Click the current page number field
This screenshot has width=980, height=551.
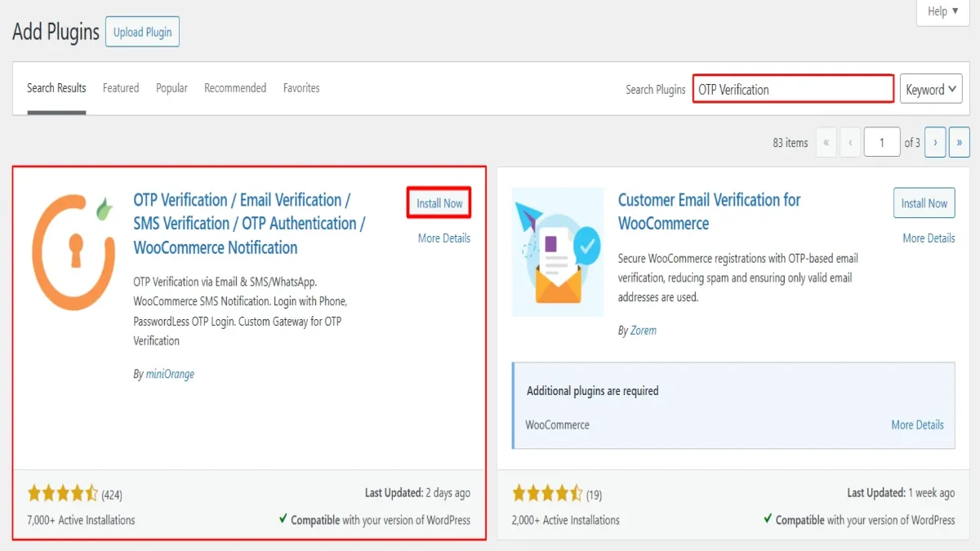tap(882, 142)
